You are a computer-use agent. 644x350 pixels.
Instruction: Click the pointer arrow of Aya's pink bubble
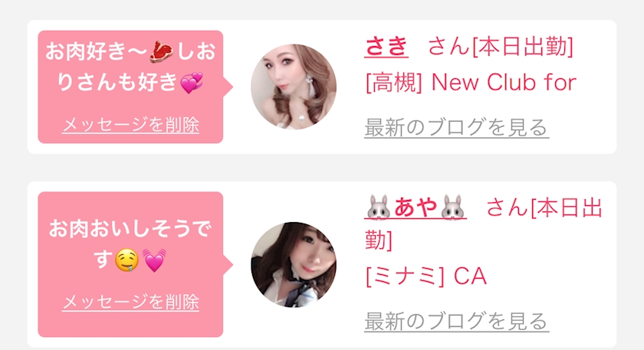pyautogui.click(x=228, y=264)
